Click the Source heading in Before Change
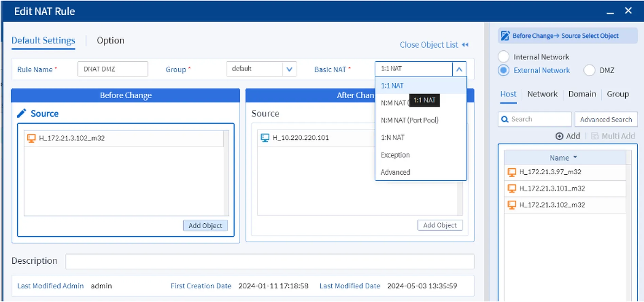Viewport: 644px width, 302px height. click(45, 114)
